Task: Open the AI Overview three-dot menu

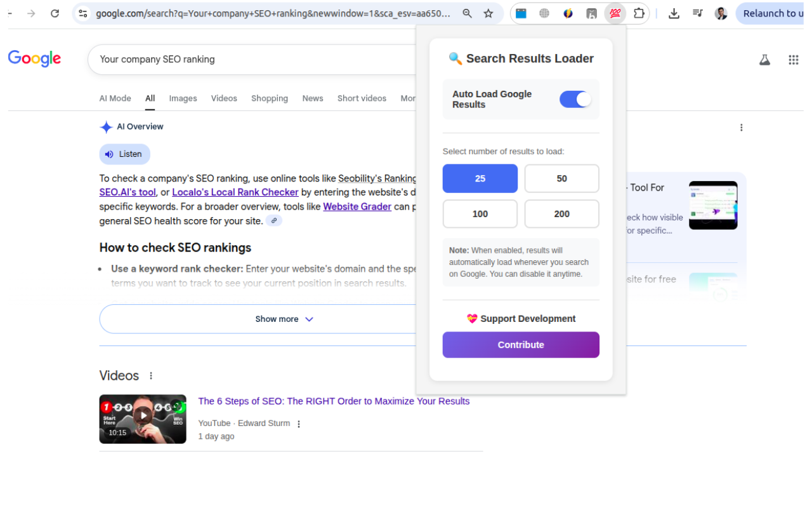Action: tap(741, 128)
